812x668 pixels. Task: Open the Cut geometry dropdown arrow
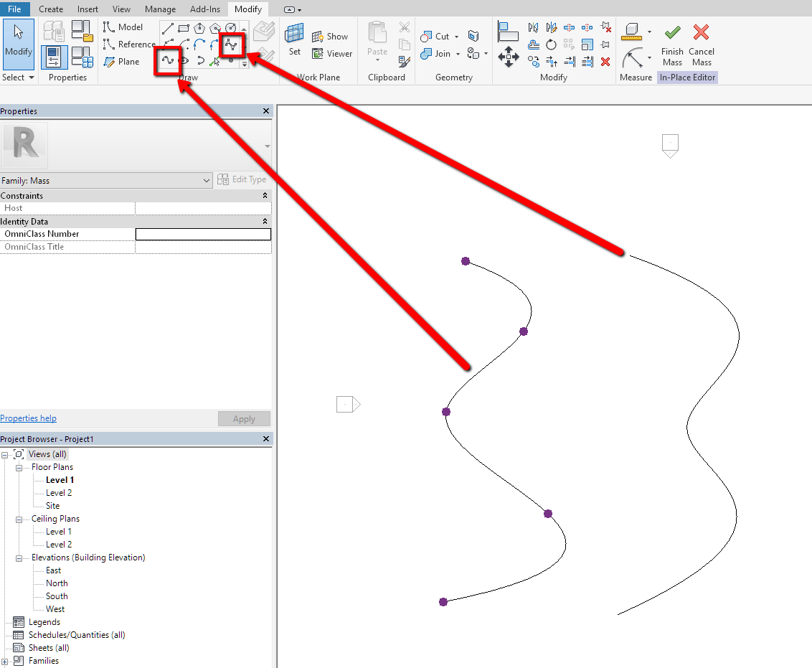[457, 36]
